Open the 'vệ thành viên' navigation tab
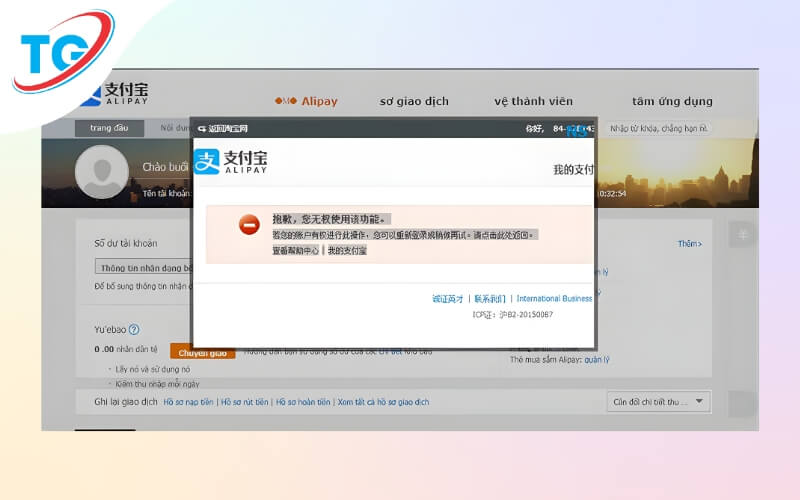 click(533, 101)
